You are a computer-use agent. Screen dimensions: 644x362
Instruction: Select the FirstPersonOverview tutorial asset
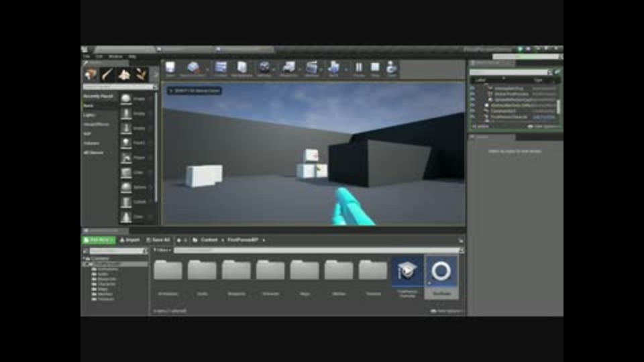[407, 277]
